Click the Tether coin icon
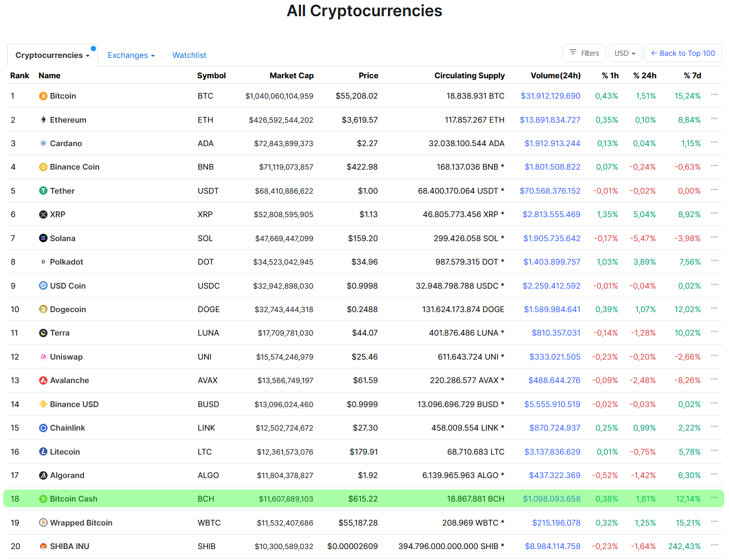Screen dimensions: 729x560 [x=43, y=191]
